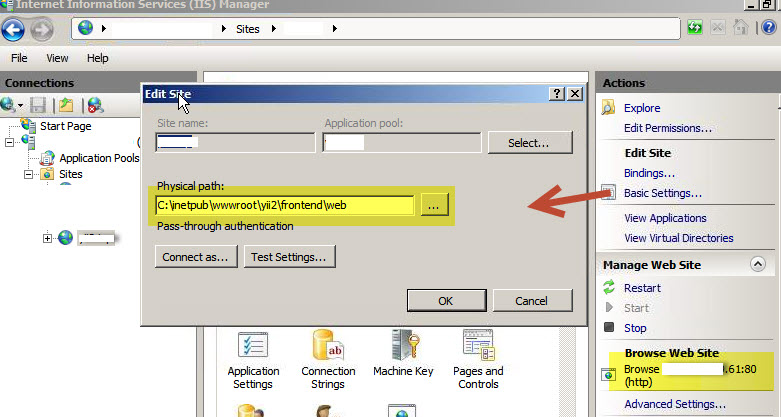Open breadcrumb arrow next to globe icon

point(104,29)
